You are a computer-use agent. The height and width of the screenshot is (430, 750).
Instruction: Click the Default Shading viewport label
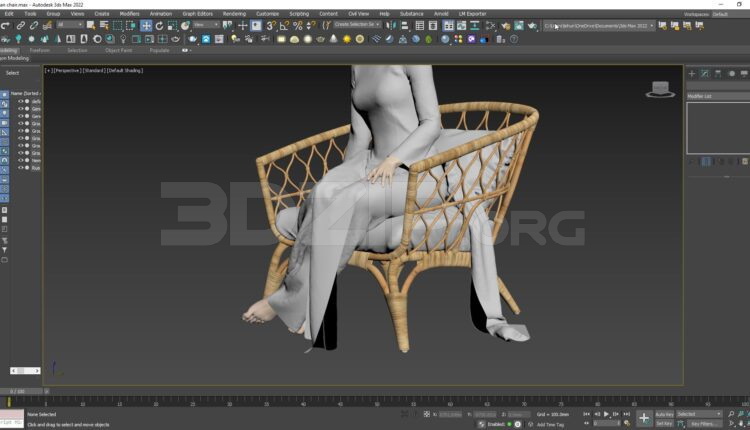click(125, 70)
